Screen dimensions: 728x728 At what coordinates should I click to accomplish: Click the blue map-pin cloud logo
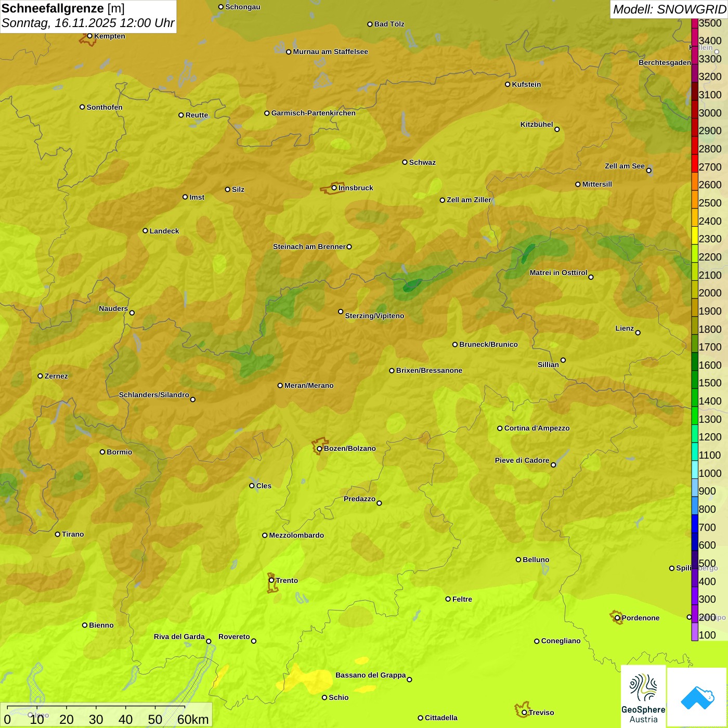point(697,697)
